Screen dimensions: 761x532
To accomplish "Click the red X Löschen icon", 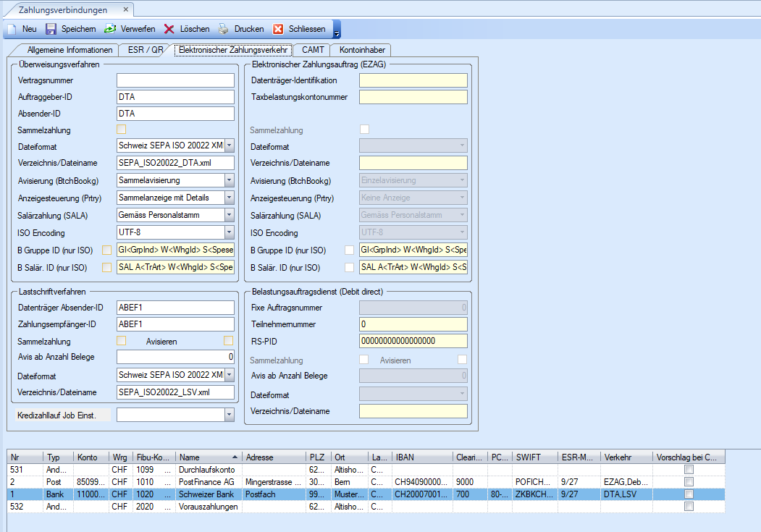I will (169, 29).
